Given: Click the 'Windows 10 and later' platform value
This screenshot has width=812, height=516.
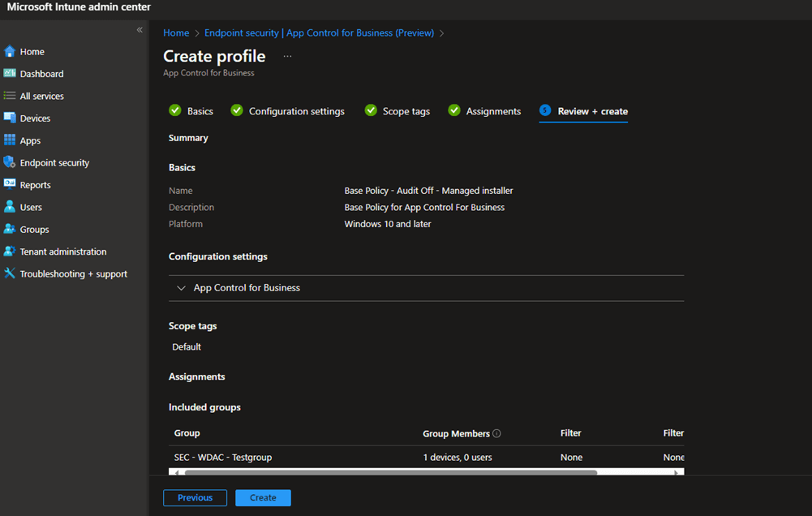Looking at the screenshot, I should (388, 224).
